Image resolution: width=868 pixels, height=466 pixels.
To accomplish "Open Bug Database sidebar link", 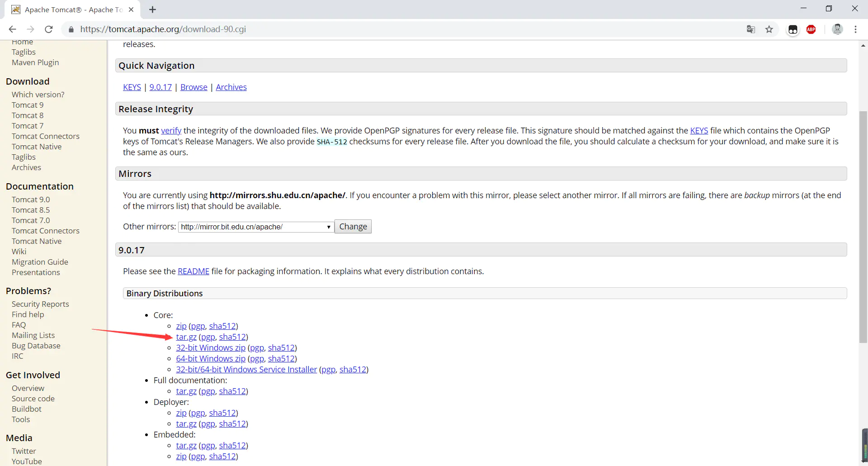I will tap(36, 346).
